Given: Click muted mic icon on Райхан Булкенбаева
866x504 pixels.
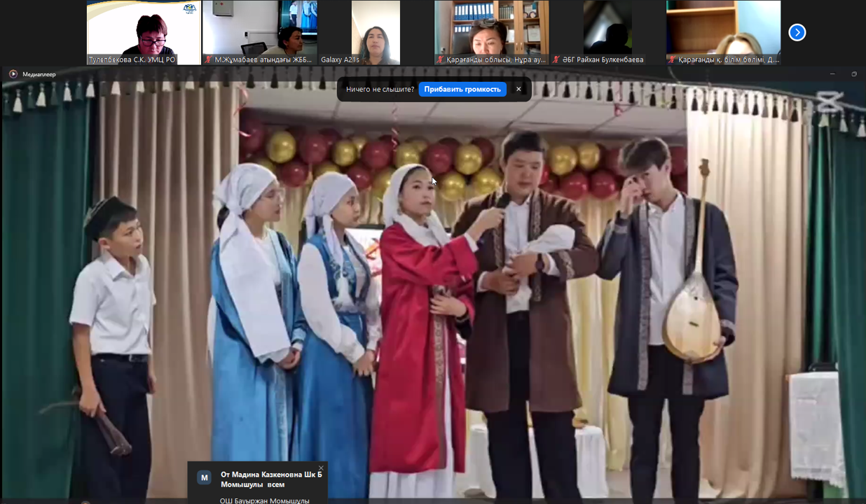Looking at the screenshot, I should 556,60.
